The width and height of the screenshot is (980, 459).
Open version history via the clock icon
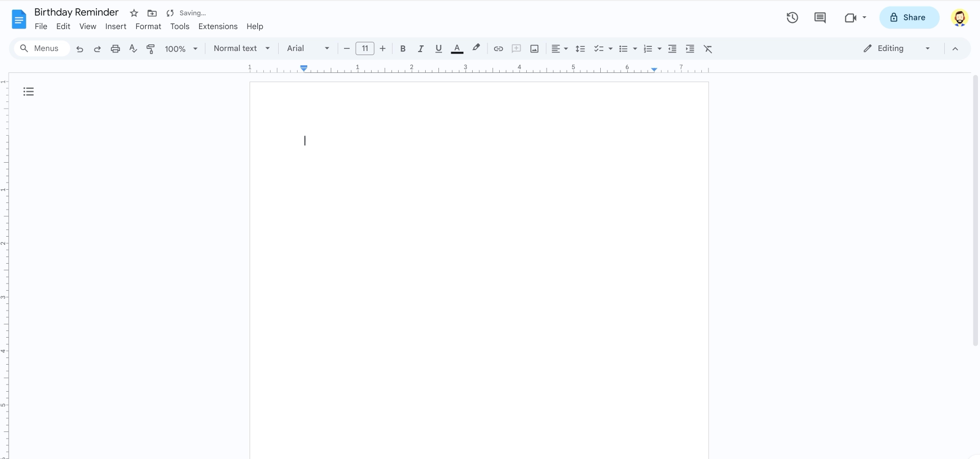792,17
